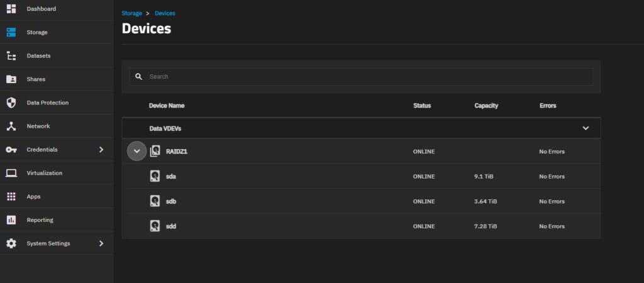644x283 pixels.
Task: Open the Dashboard sidebar icon
Action: [11, 9]
